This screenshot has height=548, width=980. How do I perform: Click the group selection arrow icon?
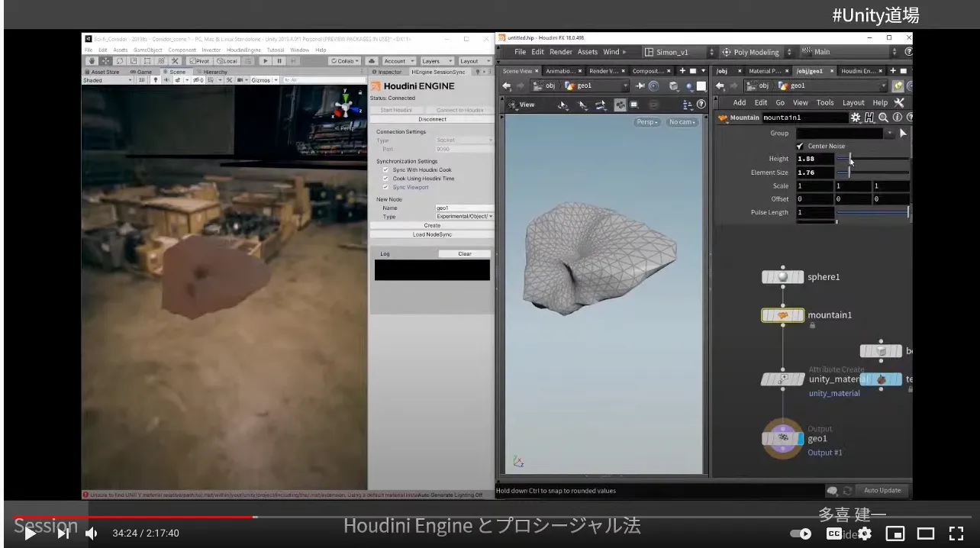[x=903, y=133]
